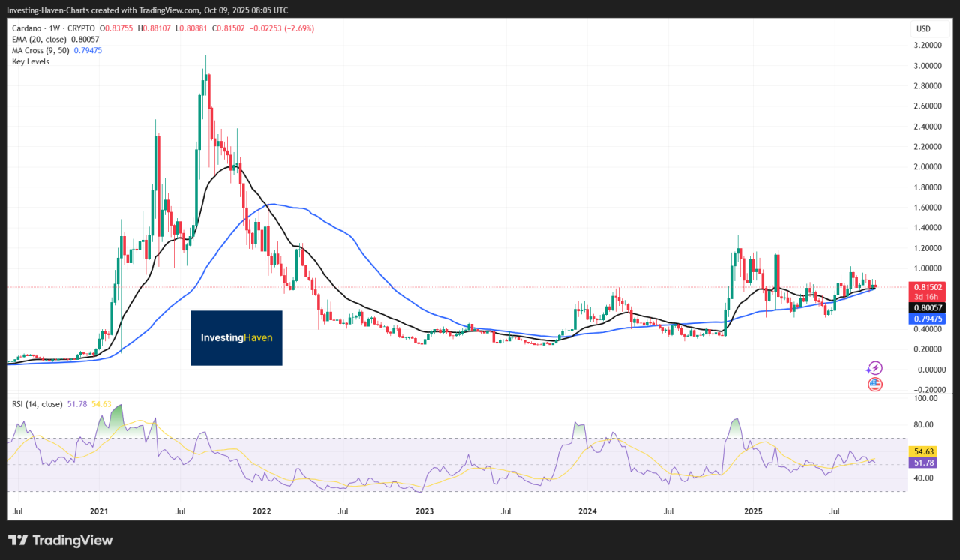Click the 3.20000 level on price scale
960x560 pixels.
pos(930,46)
